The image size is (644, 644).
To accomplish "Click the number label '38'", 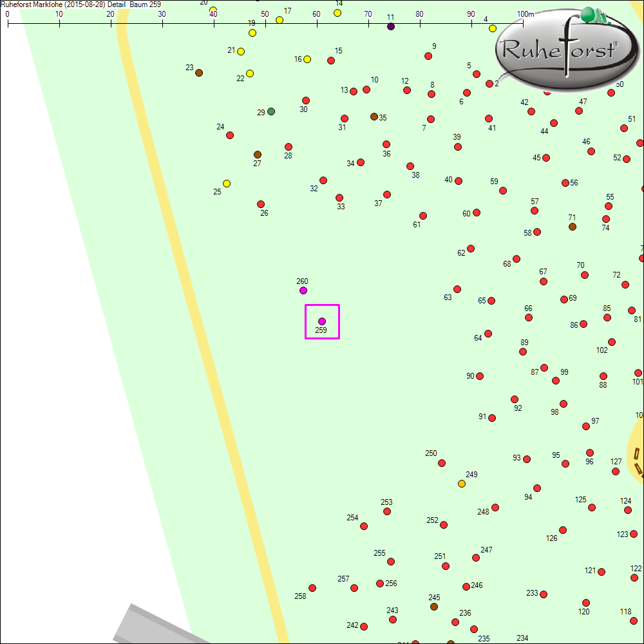I will tap(415, 175).
